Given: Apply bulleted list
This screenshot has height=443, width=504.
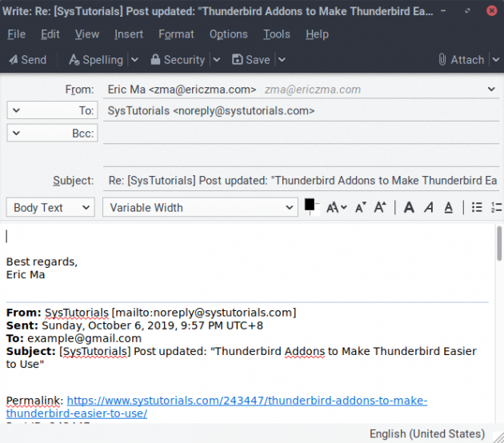Looking at the screenshot, I should (x=477, y=208).
